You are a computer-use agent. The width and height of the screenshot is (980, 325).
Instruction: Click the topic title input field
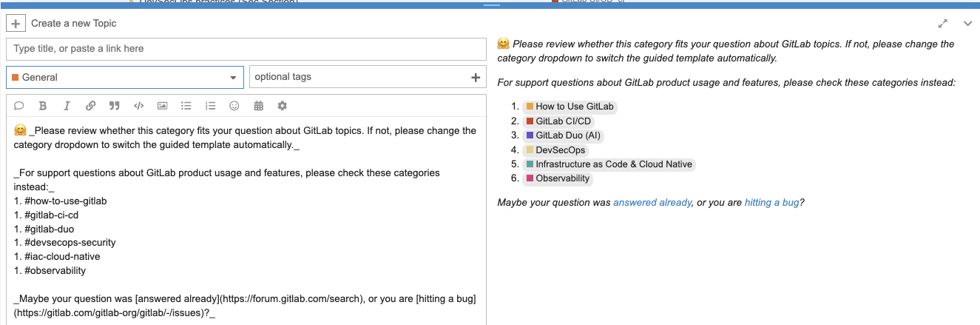246,49
